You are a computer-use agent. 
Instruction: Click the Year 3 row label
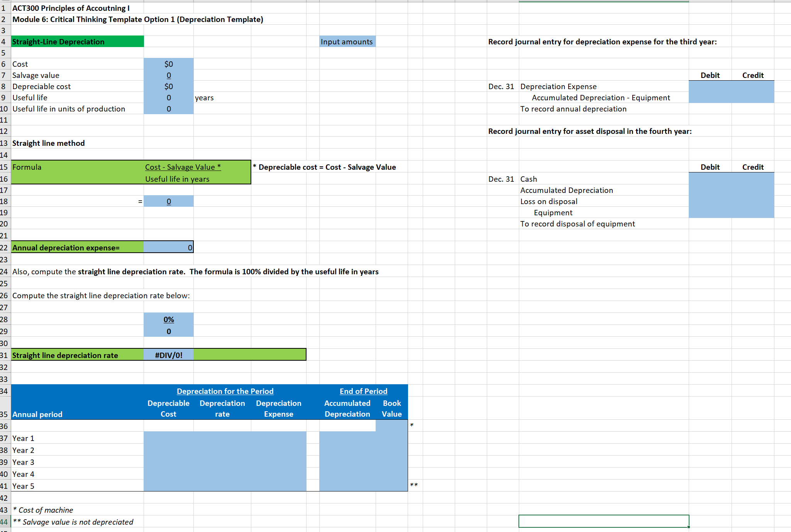23,462
